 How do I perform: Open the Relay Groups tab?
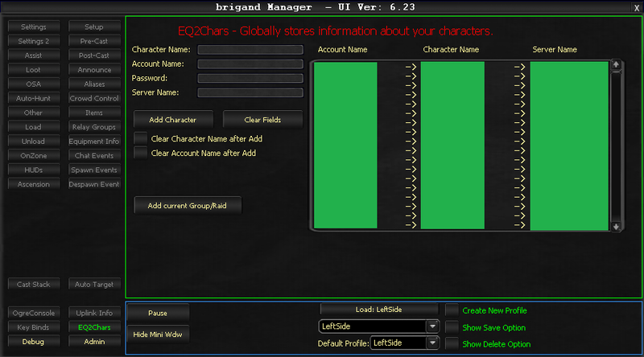click(x=94, y=127)
